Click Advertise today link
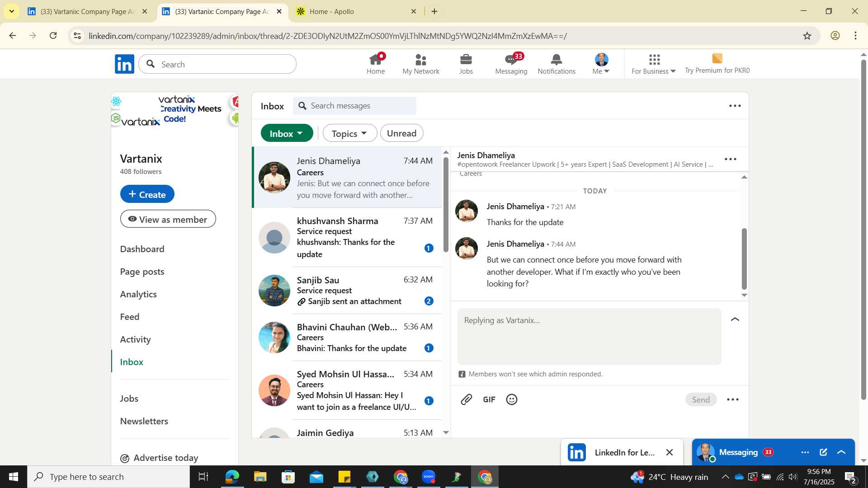 pos(160,458)
